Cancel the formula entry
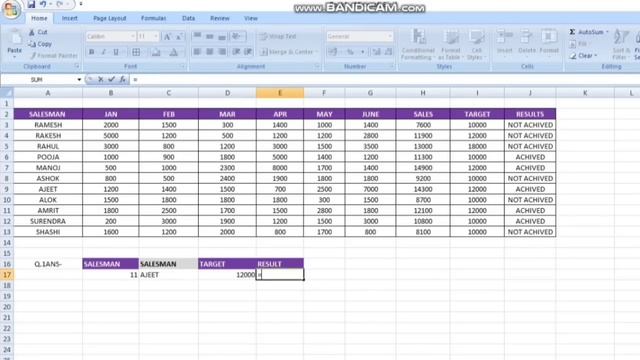 coord(100,80)
